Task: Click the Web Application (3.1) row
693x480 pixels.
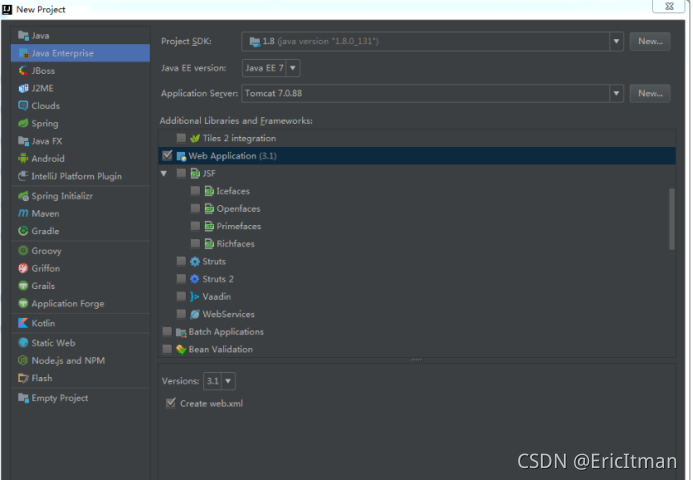Action: point(417,156)
